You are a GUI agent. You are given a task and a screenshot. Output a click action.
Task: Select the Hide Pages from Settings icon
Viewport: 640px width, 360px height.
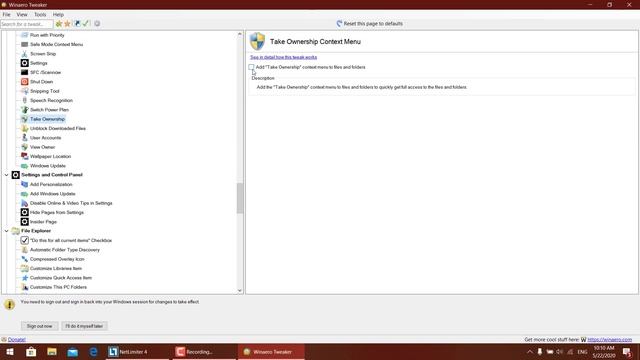24,212
